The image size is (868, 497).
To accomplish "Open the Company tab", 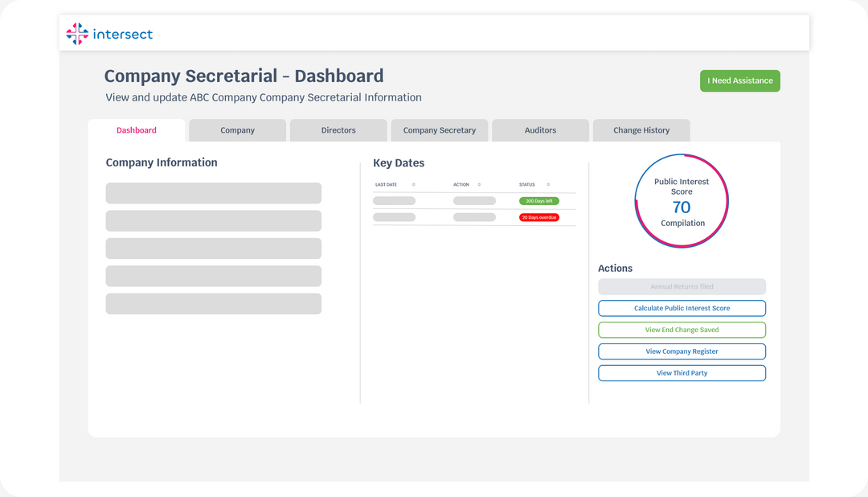I will pyautogui.click(x=237, y=130).
